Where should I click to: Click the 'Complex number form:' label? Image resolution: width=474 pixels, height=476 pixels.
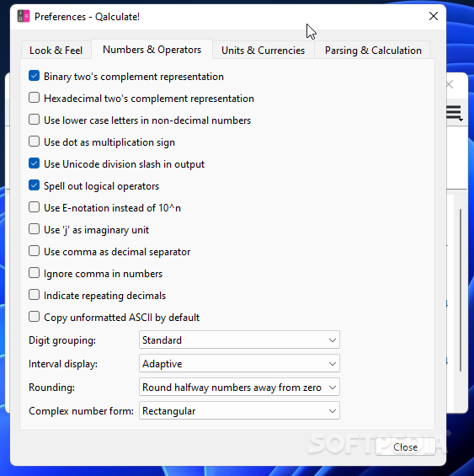tap(81, 411)
